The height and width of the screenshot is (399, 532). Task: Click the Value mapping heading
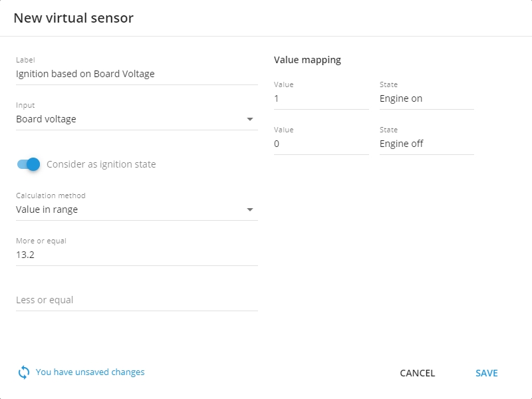307,60
